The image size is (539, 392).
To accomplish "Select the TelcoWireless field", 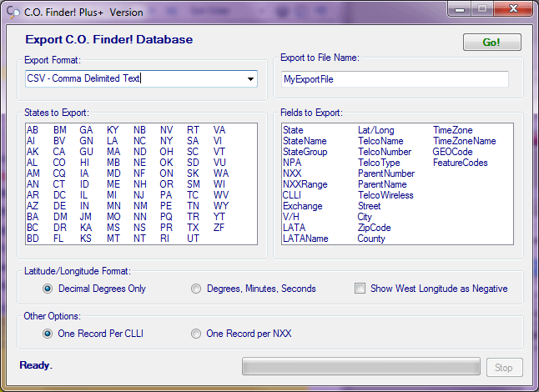I will [x=385, y=195].
